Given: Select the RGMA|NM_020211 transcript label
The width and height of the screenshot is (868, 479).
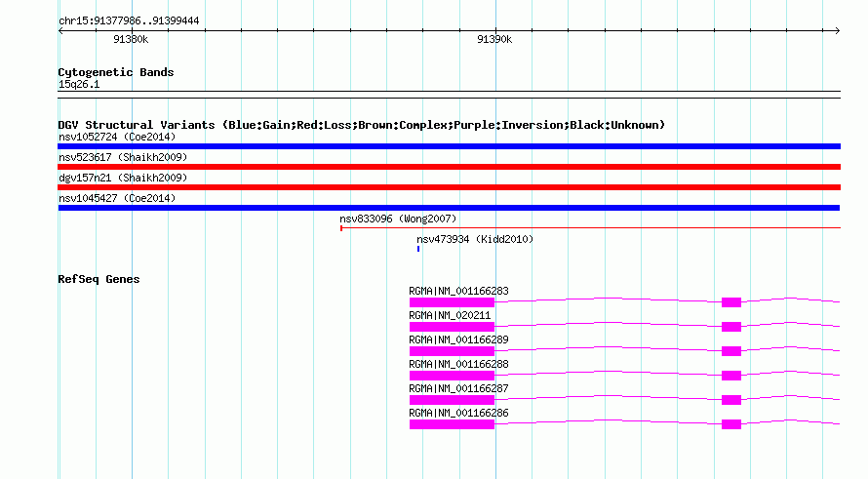Looking at the screenshot, I should [x=450, y=315].
